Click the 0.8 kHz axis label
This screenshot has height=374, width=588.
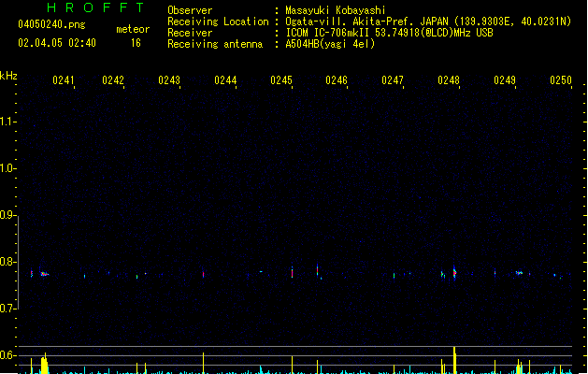click(7, 262)
